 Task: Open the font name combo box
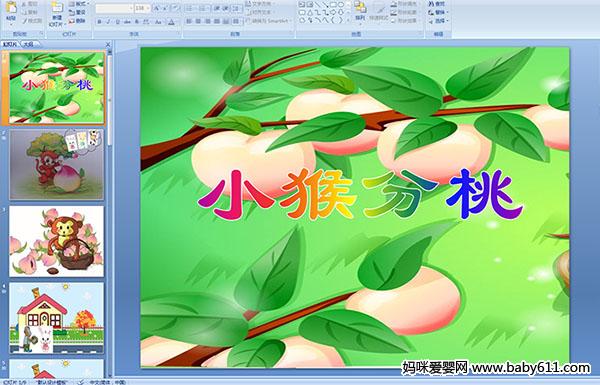[114, 8]
